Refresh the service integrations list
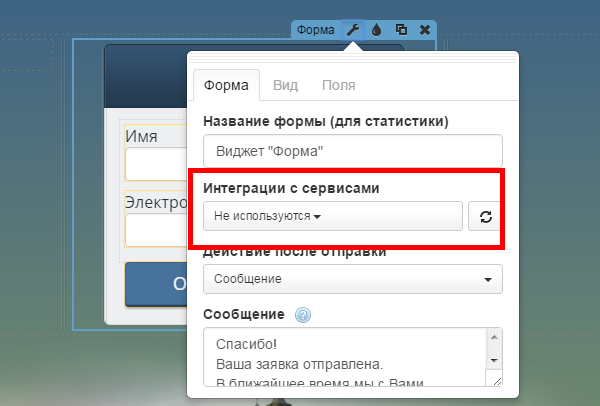The height and width of the screenshot is (406, 600). (x=485, y=216)
